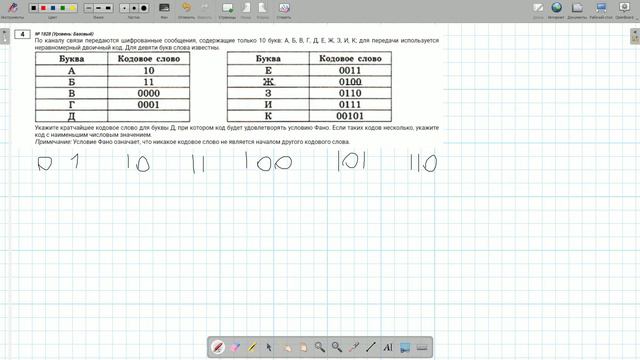Select the Zoom out magnifier tool
640x360 pixels.
click(337, 347)
